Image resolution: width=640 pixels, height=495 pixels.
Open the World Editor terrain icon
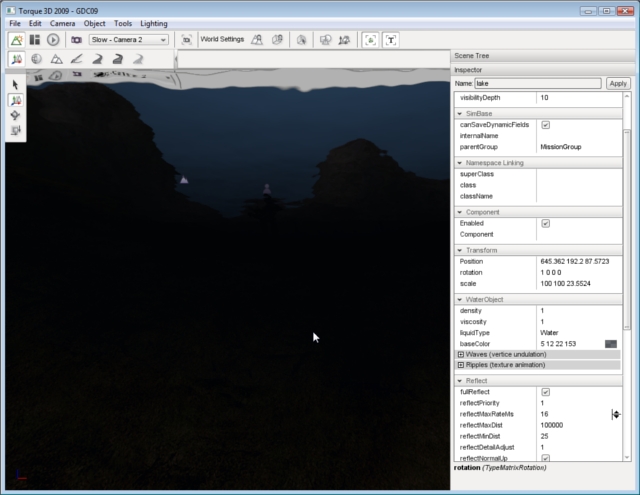[x=16, y=39]
